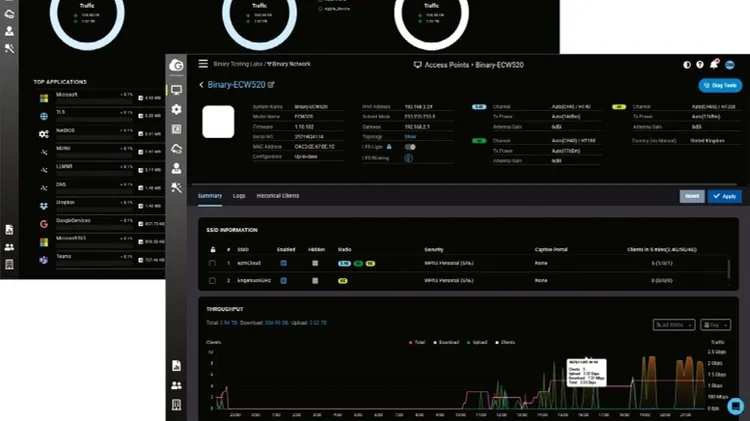Open the chat support bubble icon
The width and height of the screenshot is (750, 421).
[x=735, y=406]
